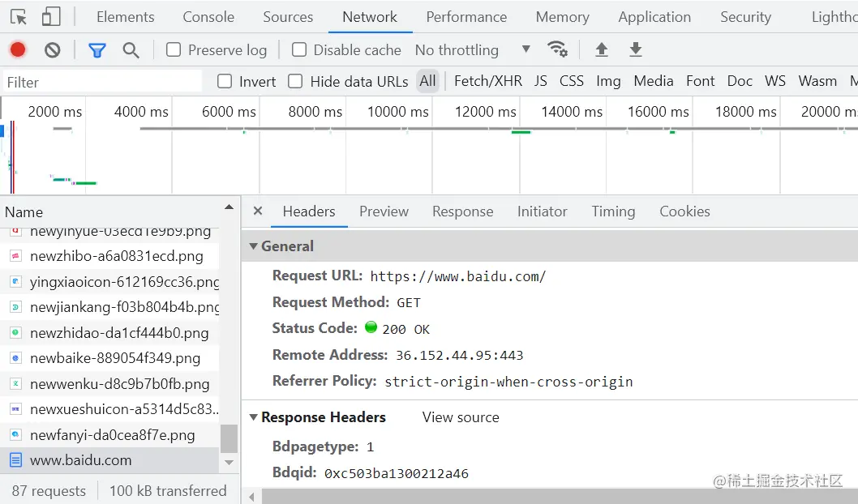
Task: Open the Timing tab
Action: (613, 211)
